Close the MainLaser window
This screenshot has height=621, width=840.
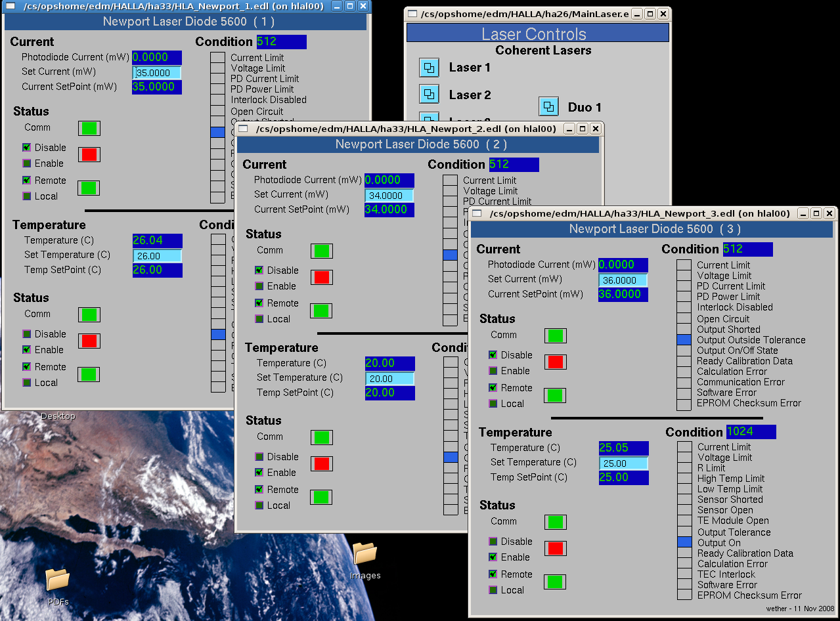pos(663,14)
